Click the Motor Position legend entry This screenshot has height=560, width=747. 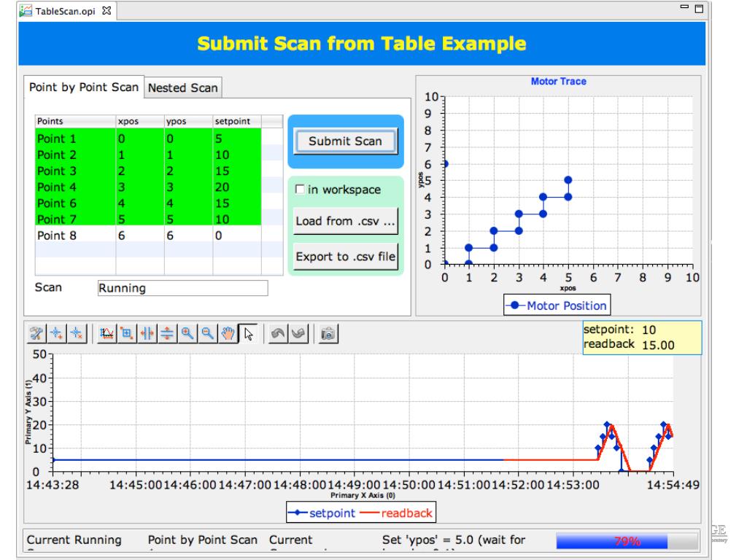click(557, 306)
